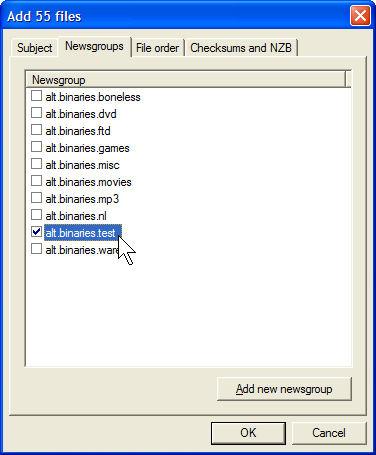The width and height of the screenshot is (376, 455).
Task: Open the File order tab
Action: pyautogui.click(x=157, y=48)
